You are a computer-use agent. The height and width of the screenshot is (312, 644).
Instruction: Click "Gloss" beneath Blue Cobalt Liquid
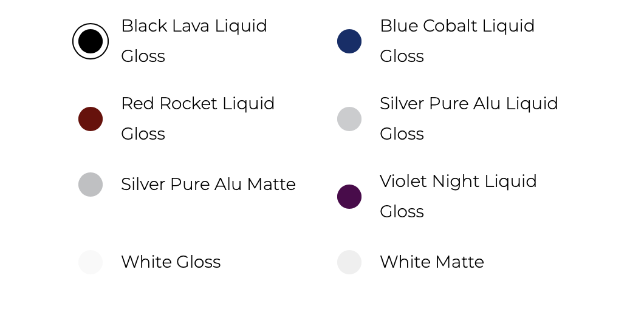[x=402, y=56]
